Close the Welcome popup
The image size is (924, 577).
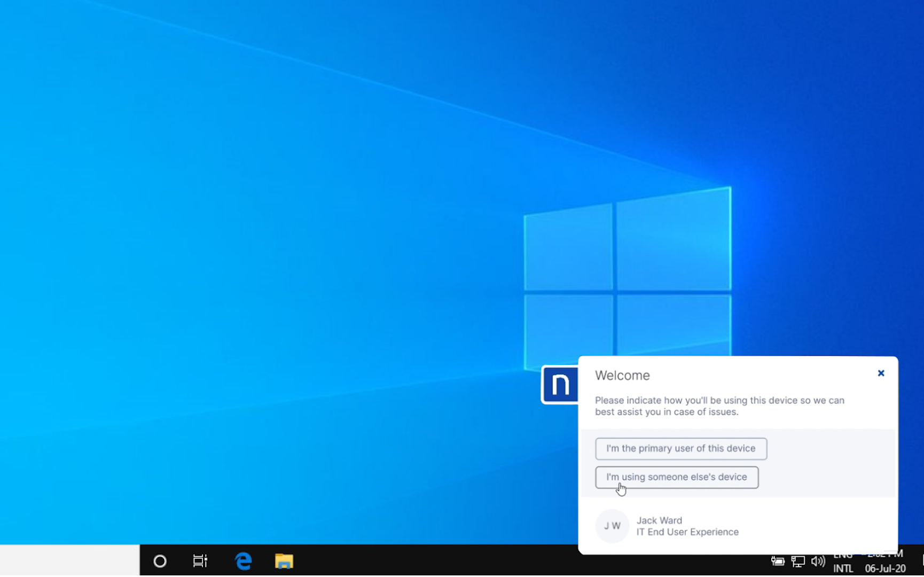tap(881, 373)
